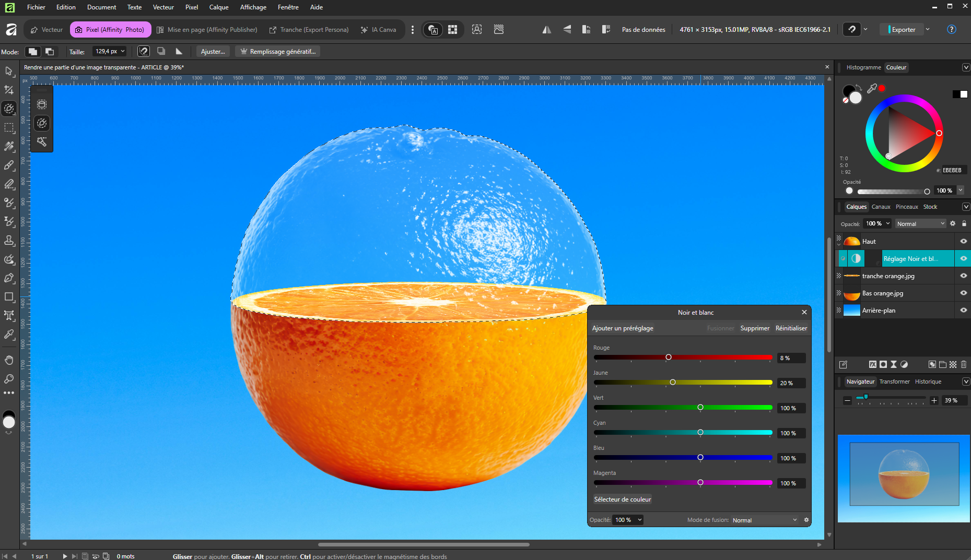The image size is (971, 560).
Task: Click the Remplissage génératif button
Action: (x=278, y=51)
